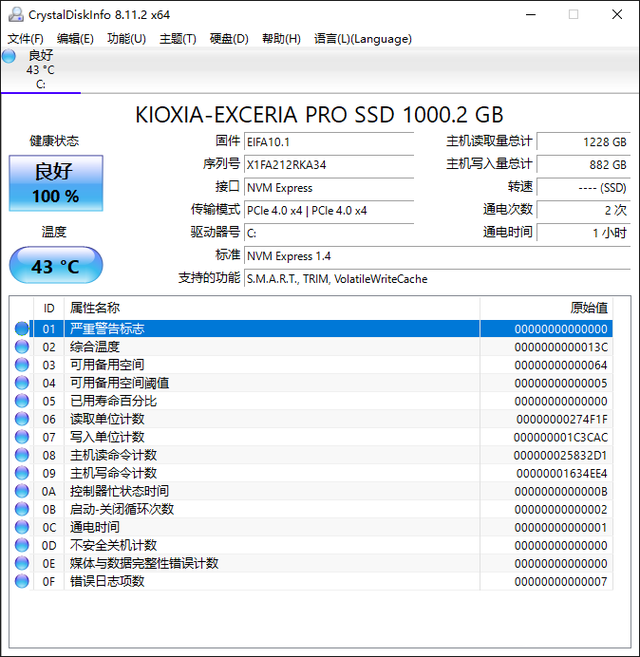Click the blue status orb for drive C: tab
This screenshot has width=640, height=657.
tap(9, 56)
